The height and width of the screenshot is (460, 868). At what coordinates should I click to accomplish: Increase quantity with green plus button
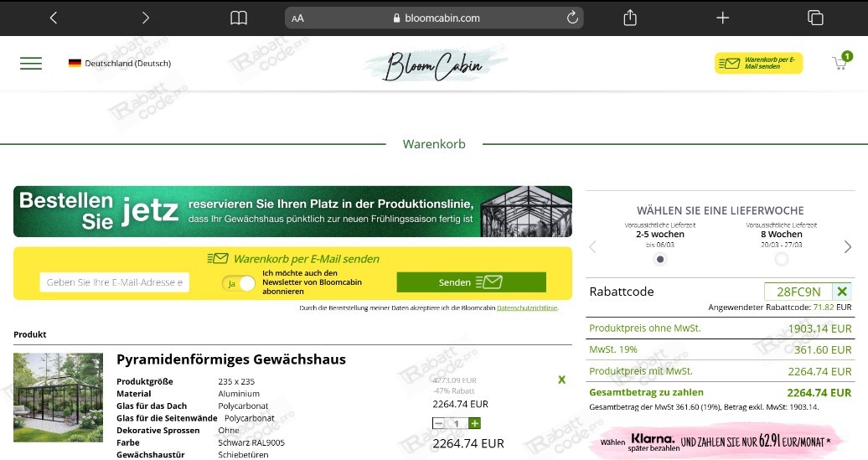tap(474, 423)
